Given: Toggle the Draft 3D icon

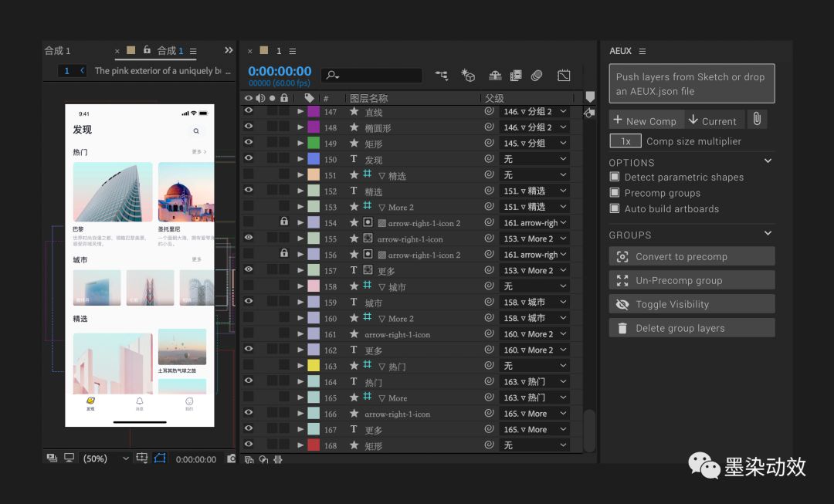Looking at the screenshot, I should pos(467,76).
